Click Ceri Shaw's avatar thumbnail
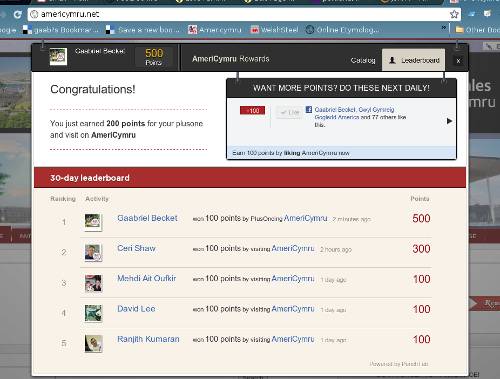Viewport: 500px width, 379px height. pos(93,253)
